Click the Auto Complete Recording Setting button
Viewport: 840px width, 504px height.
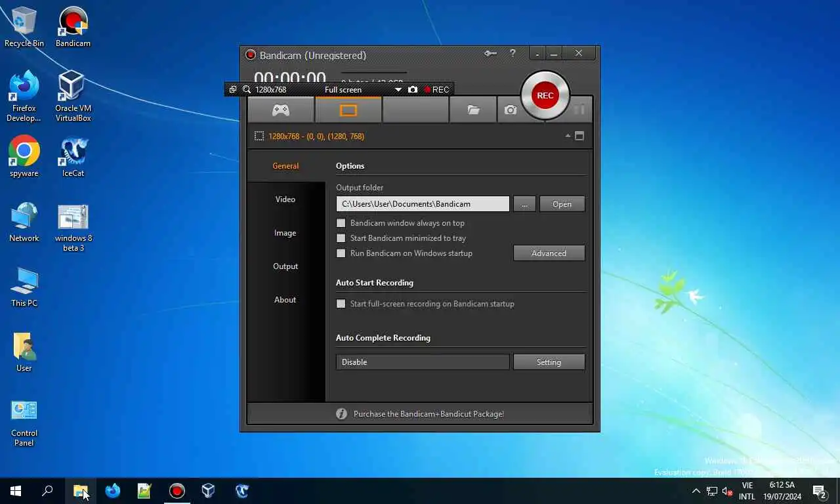point(549,362)
